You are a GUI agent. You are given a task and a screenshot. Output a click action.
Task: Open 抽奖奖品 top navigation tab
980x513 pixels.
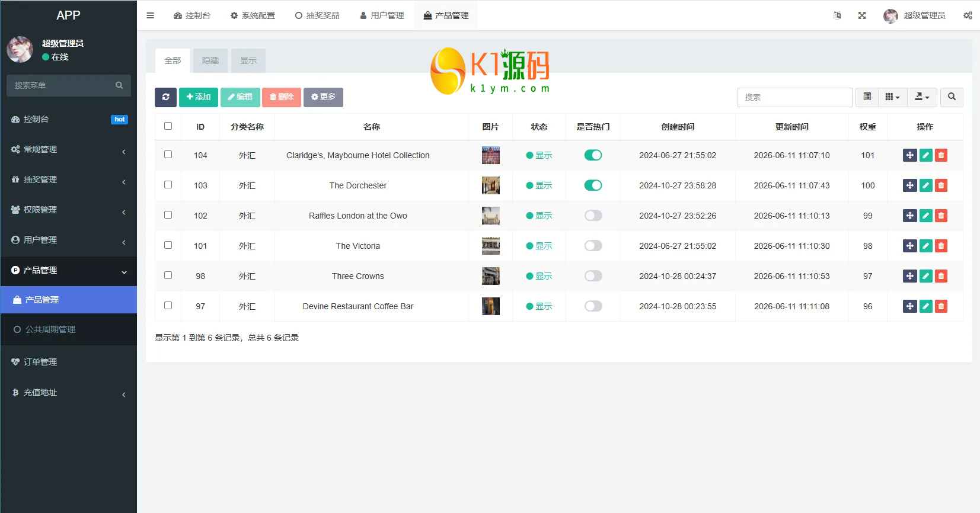(317, 15)
